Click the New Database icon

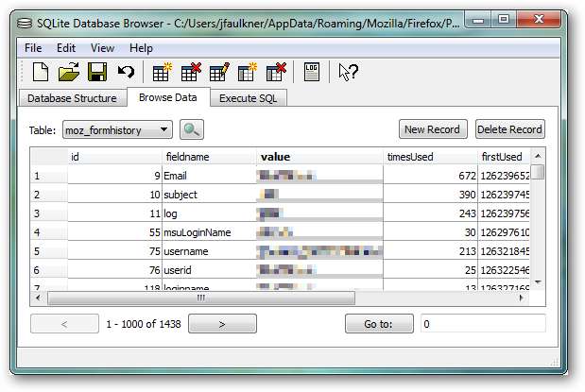point(41,72)
